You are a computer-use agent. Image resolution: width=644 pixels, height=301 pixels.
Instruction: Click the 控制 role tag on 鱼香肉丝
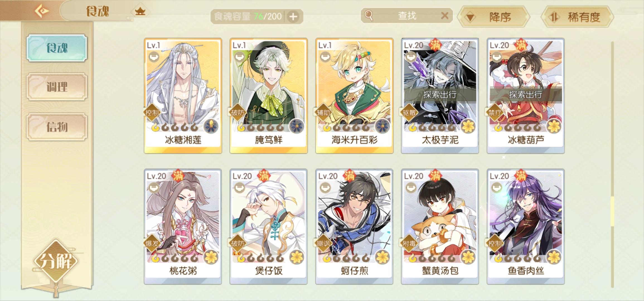coord(495,243)
